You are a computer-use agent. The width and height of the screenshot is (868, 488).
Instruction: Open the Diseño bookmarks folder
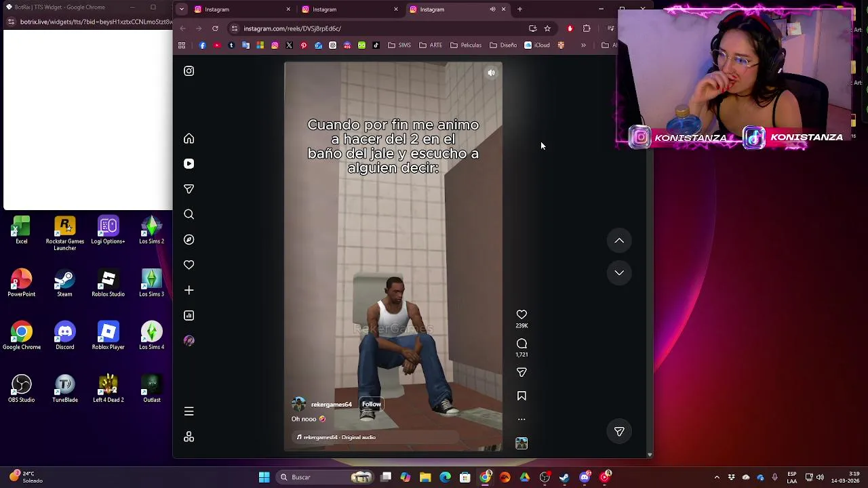(x=503, y=45)
